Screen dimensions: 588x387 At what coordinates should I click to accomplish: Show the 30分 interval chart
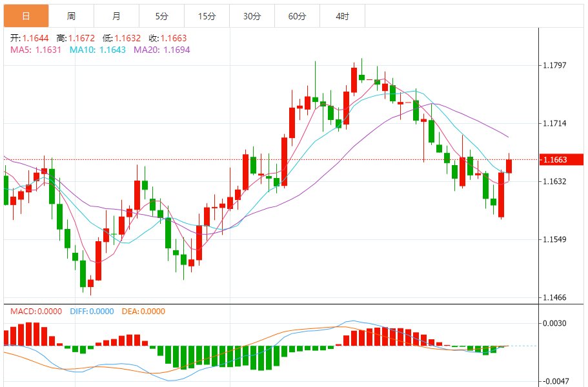(252, 16)
